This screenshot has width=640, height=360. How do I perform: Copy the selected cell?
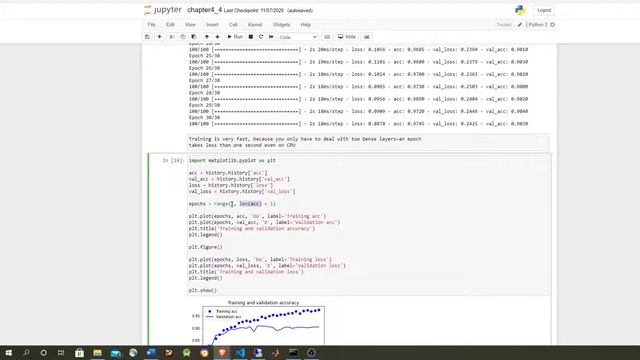(183, 37)
